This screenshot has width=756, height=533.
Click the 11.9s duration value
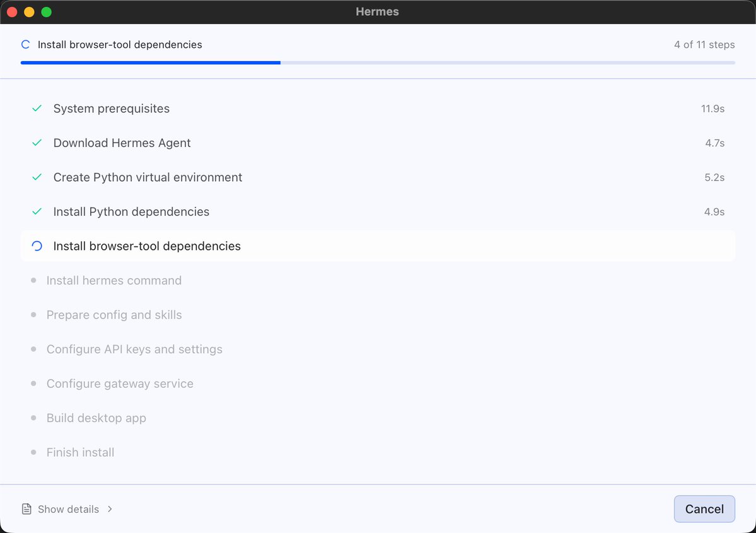click(712, 108)
